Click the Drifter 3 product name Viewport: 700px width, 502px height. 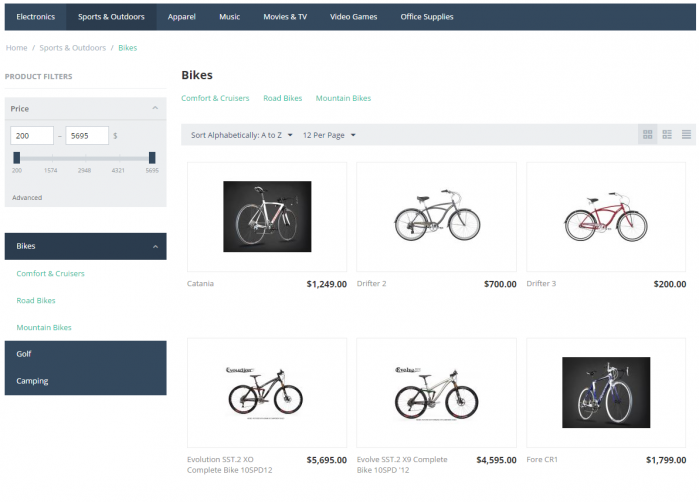point(541,284)
